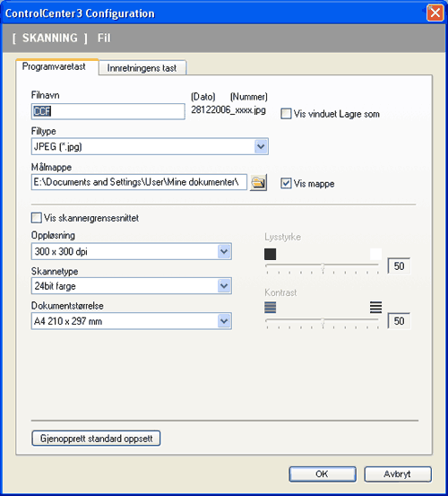Uncheck the Vis mappe checkbox

pos(286,183)
